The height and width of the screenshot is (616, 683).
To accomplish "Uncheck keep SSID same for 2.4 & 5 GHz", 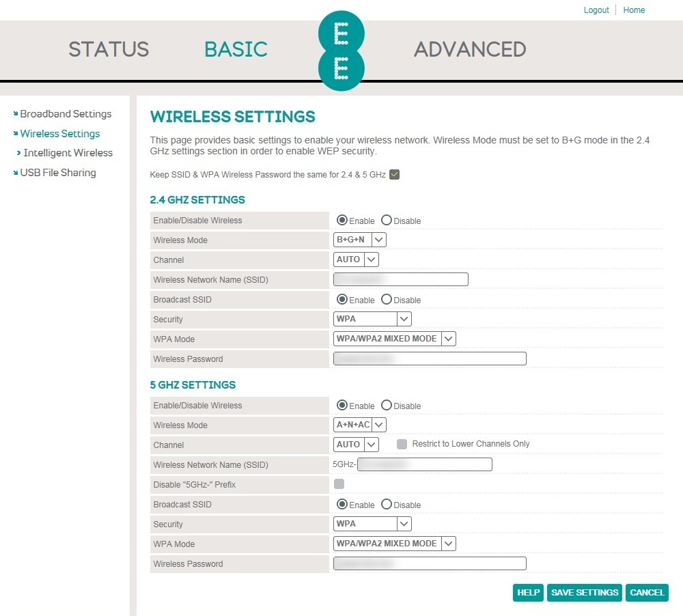I will [394, 174].
